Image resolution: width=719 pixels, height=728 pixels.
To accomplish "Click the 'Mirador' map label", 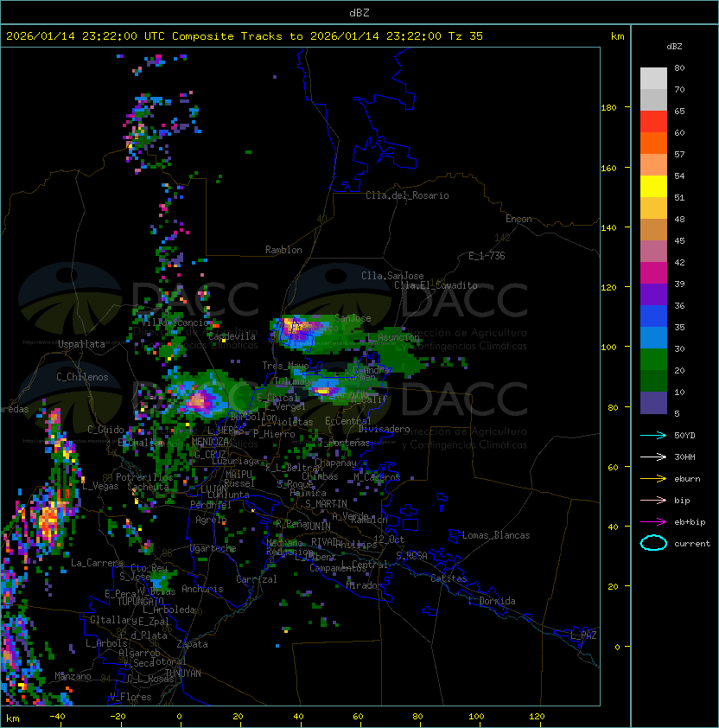I will 365,585.
